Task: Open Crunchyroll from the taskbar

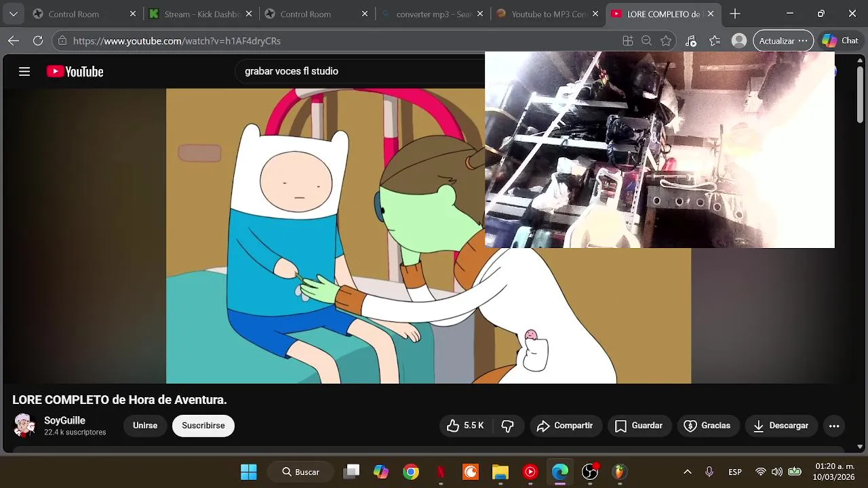Action: coord(471,472)
